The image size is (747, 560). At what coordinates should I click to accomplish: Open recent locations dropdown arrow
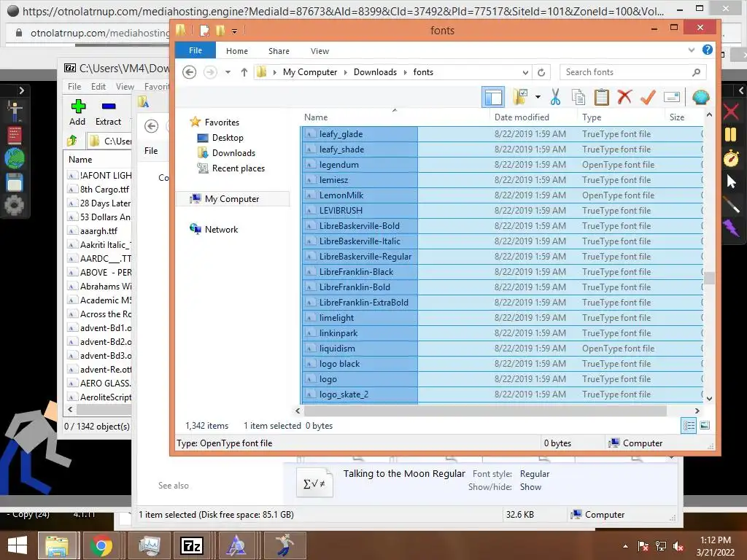coord(228,72)
